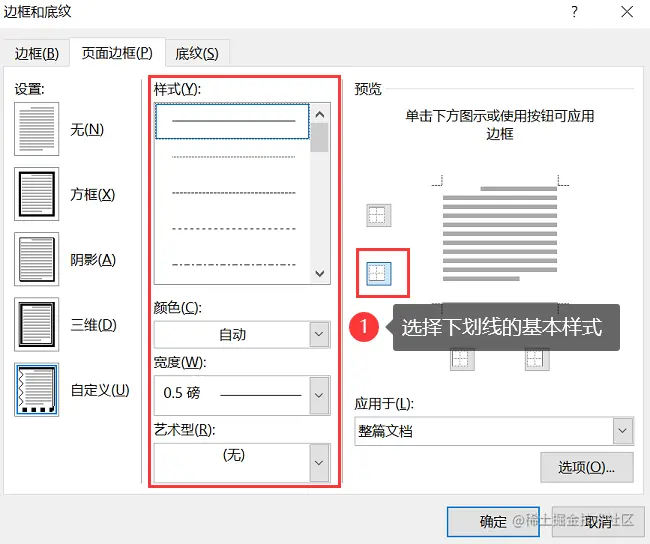Viewport: 650px width, 544px height.
Task: Open the 应用于 apply-to dropdown
Action: point(623,431)
